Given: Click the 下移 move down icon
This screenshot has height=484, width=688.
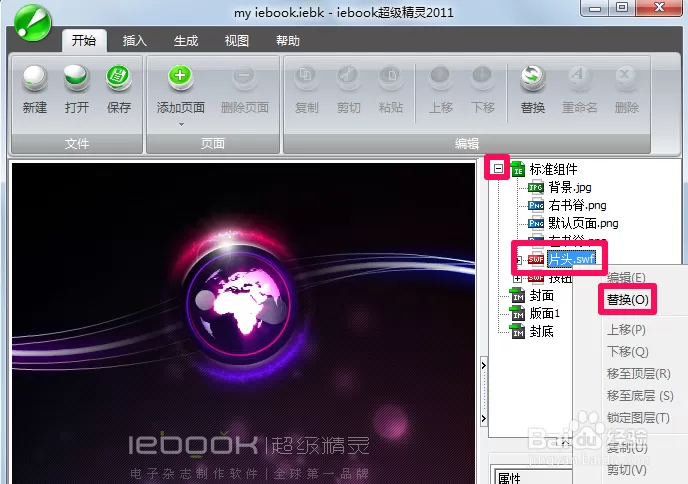Looking at the screenshot, I should tap(482, 77).
